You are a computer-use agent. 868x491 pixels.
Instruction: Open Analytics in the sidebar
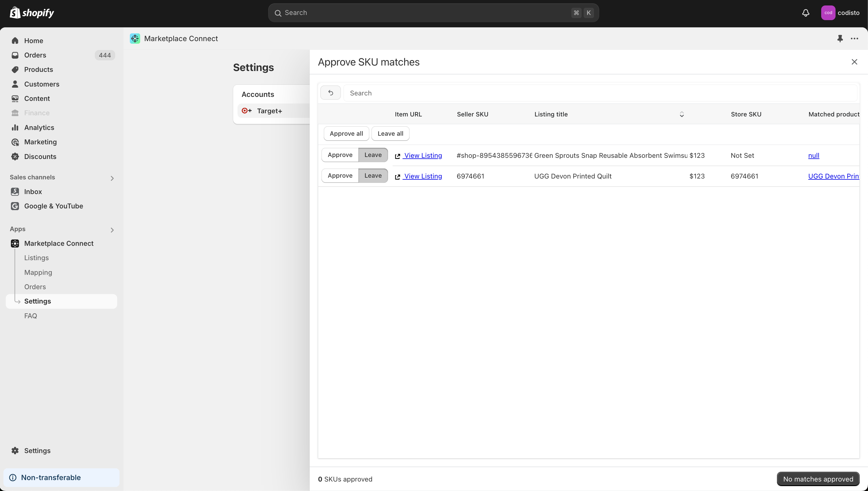coord(61,127)
